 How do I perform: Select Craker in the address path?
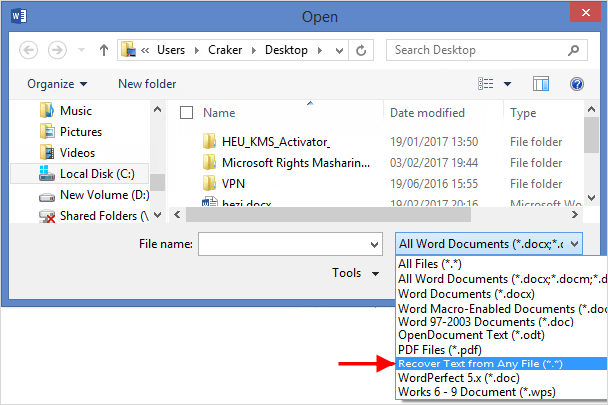pos(225,50)
